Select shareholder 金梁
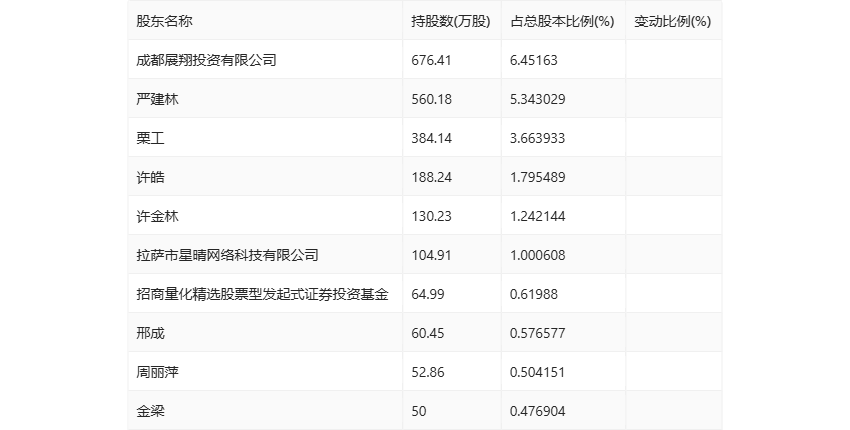 point(150,412)
